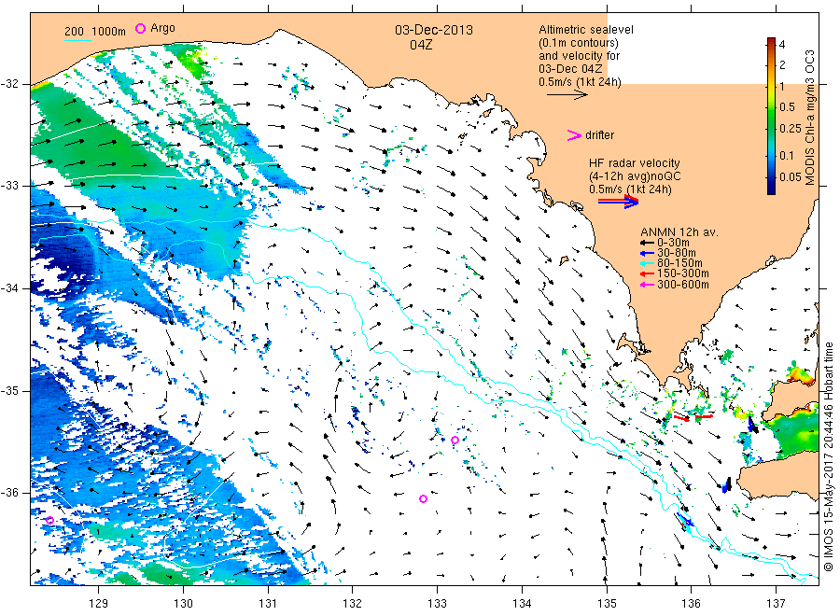Click the '0.5m/s (1kt 24h)' altimetric scale text
Viewport: 840px width, 616px height.
tap(580, 82)
